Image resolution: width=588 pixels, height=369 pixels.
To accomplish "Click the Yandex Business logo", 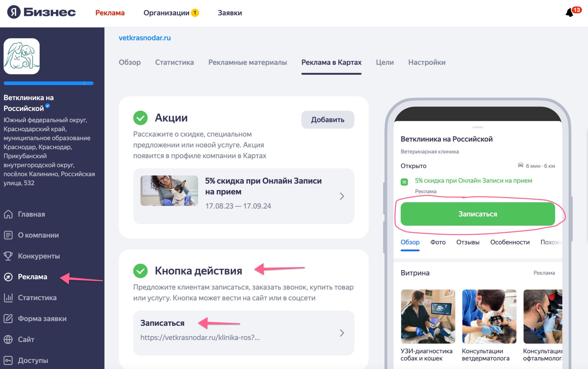I will (x=42, y=12).
